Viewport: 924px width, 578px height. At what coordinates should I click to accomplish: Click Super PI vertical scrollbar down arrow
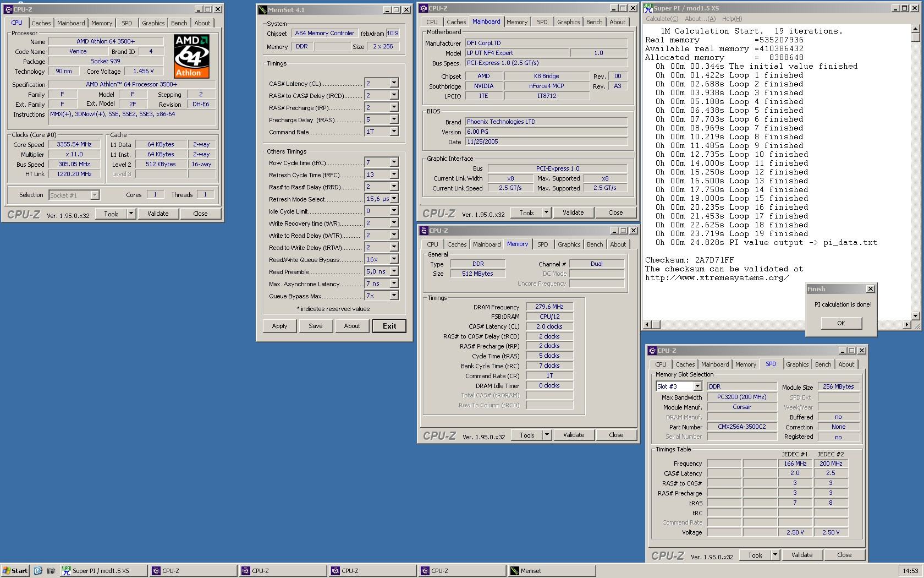(915, 316)
